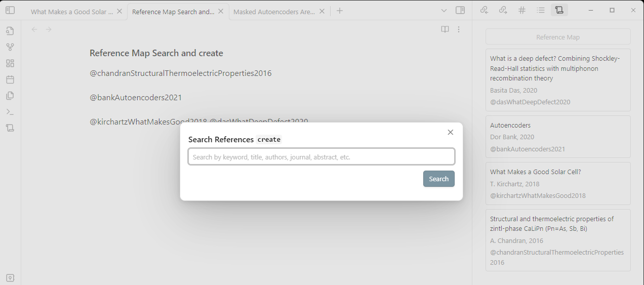The height and width of the screenshot is (285, 644).
Task: Click citekey @bankAutoencoders2021 in sidebar card
Action: click(x=528, y=149)
